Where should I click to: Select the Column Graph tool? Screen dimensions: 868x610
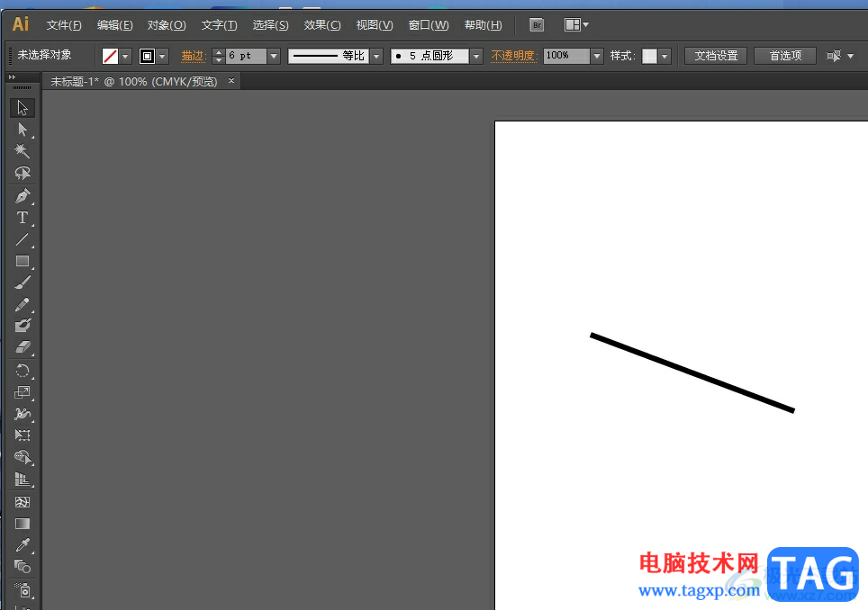pos(23,479)
